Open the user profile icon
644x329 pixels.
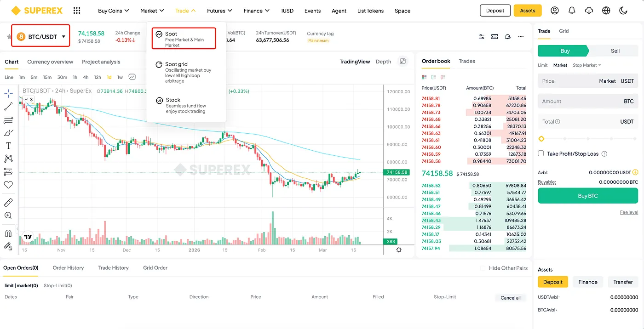click(x=555, y=11)
